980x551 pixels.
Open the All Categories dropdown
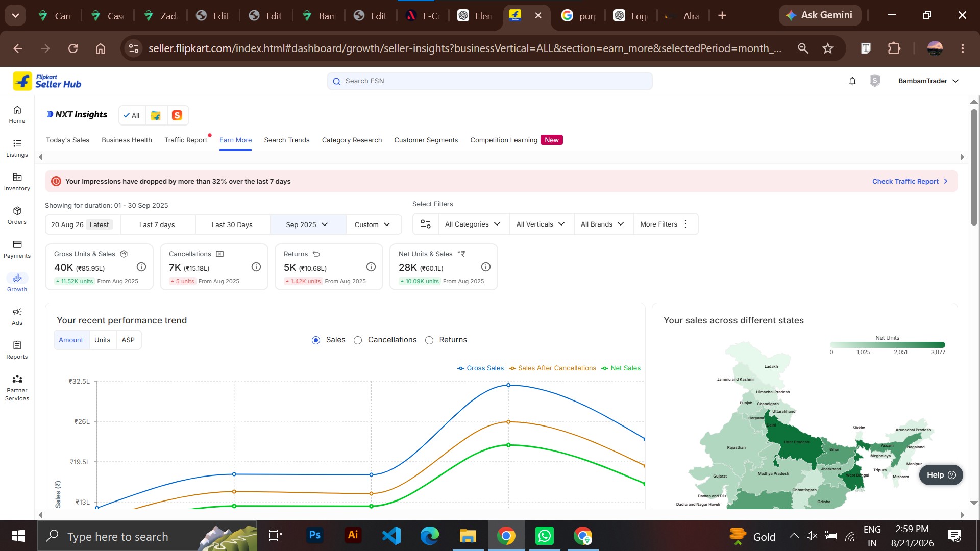click(x=473, y=224)
